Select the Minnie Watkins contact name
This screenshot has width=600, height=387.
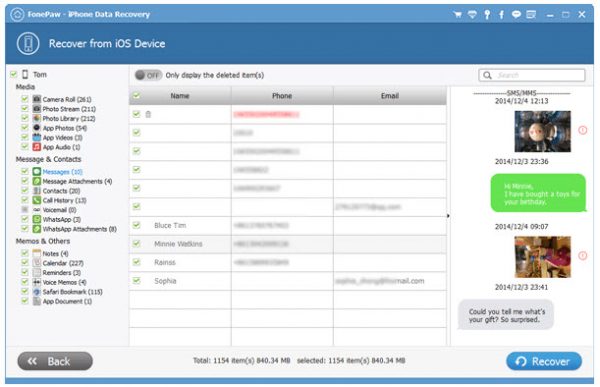click(178, 244)
